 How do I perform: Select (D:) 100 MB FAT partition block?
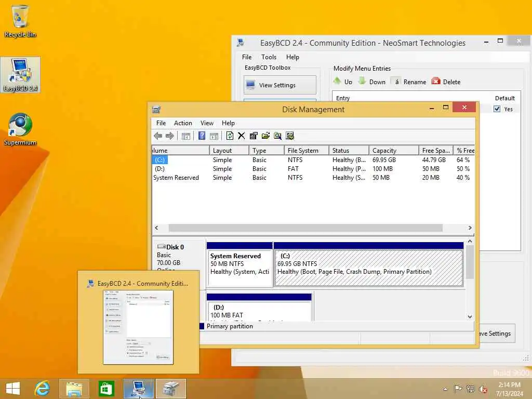click(x=259, y=308)
